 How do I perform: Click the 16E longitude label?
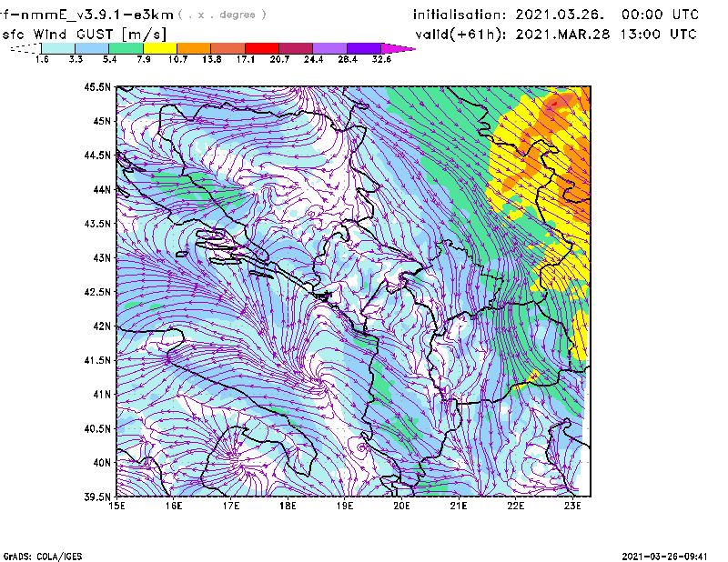click(x=174, y=506)
